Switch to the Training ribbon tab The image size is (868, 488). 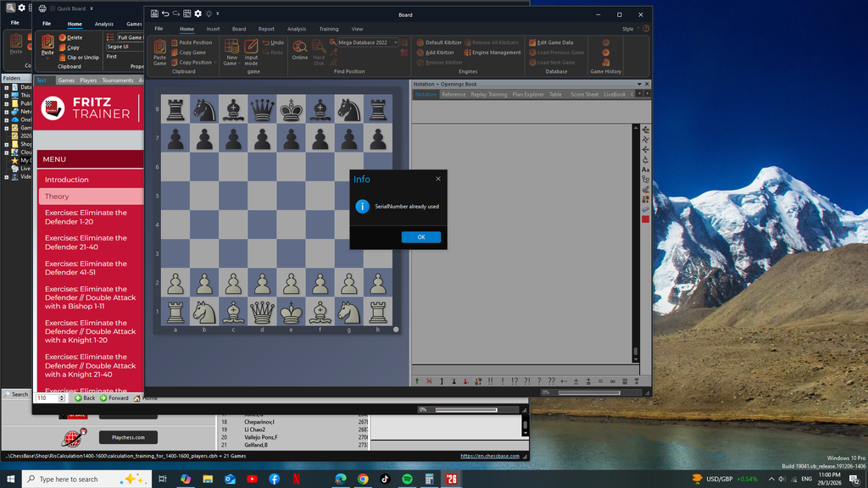click(328, 29)
